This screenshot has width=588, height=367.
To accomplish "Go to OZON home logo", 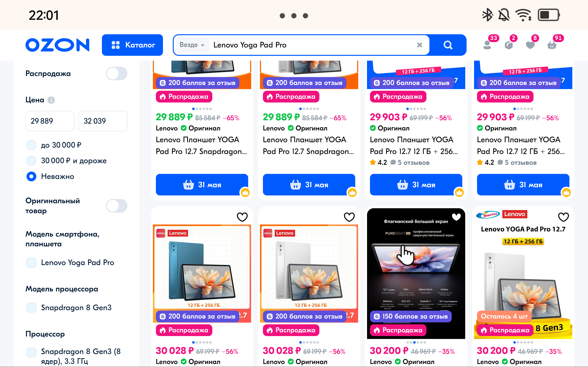I will coord(58,45).
